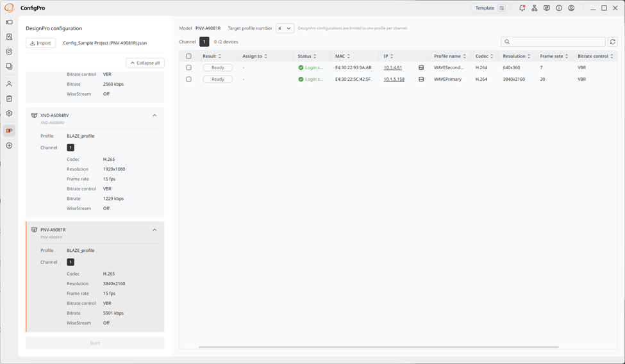Open the information icon in title bar
The width and height of the screenshot is (625, 364).
pyautogui.click(x=559, y=8)
